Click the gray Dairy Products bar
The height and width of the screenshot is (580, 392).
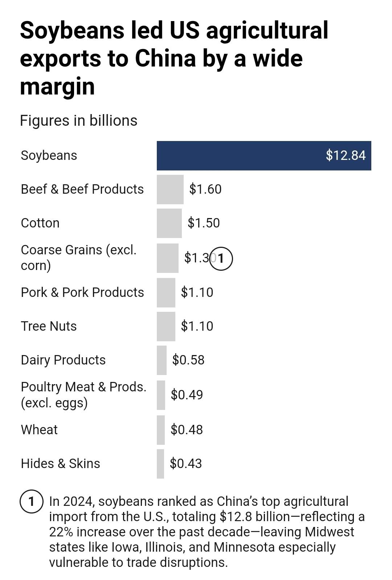click(162, 360)
